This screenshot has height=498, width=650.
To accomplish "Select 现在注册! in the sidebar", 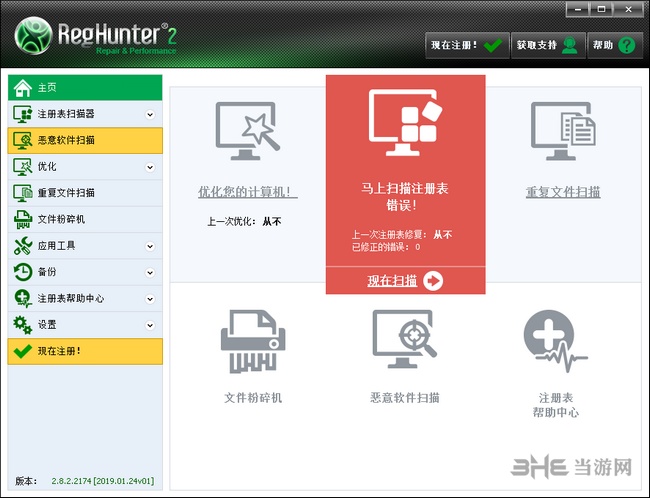I will pos(85,351).
